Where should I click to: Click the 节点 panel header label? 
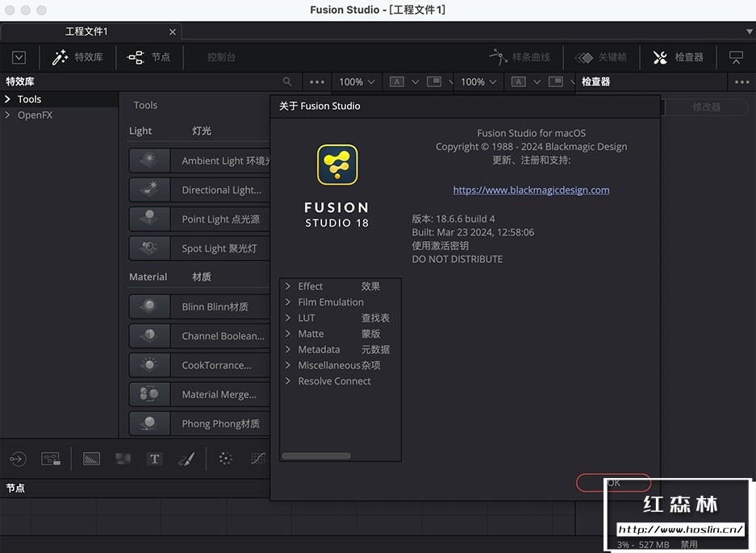coord(15,488)
